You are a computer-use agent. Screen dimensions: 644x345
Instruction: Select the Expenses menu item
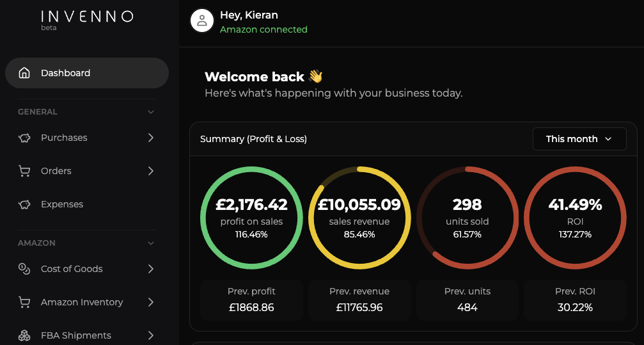[62, 204]
